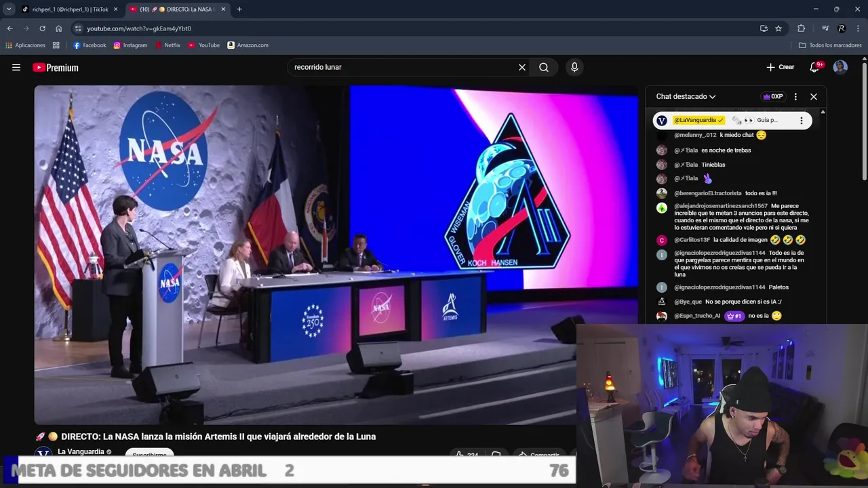Reload the YouTube page
Screen dimensions: 868x488
pos(42,28)
